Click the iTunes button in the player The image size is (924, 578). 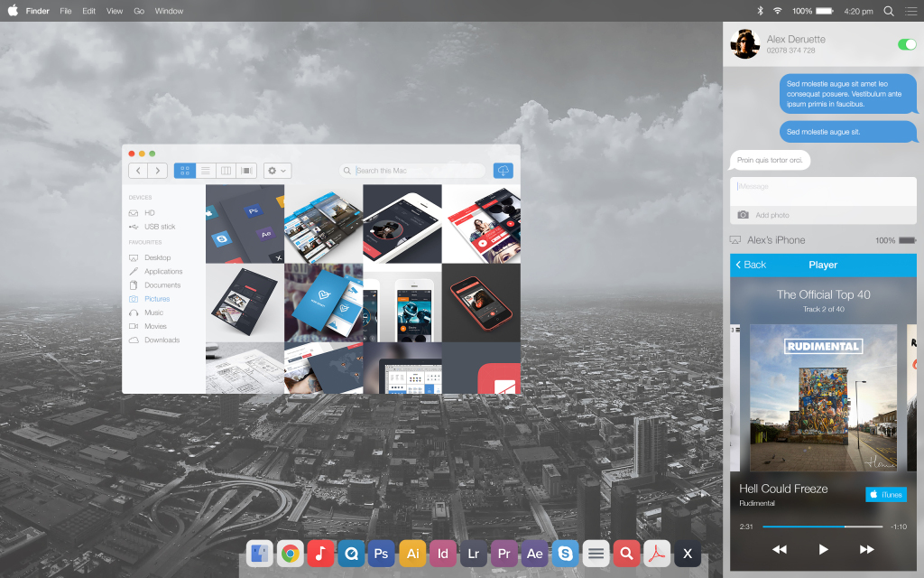tap(885, 494)
